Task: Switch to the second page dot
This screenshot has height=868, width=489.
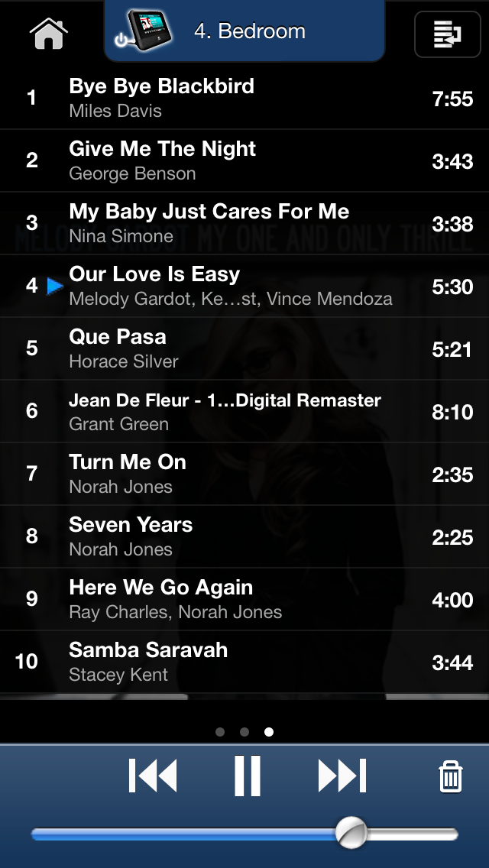Action: coord(244,732)
